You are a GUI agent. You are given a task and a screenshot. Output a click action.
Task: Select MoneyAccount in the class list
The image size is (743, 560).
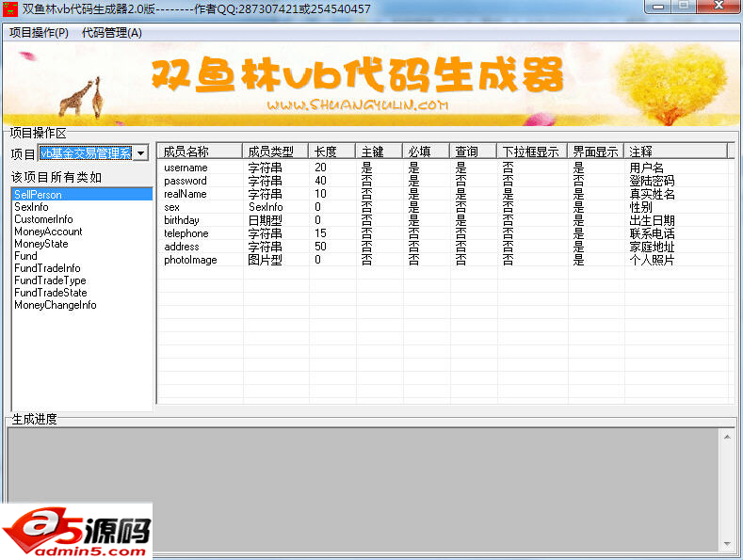pyautogui.click(x=82, y=232)
